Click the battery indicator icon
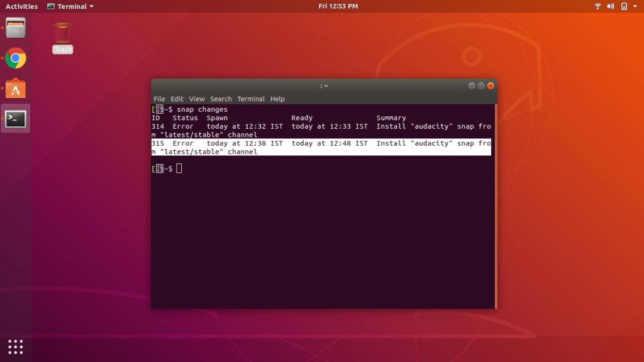This screenshot has height=362, width=644. coord(623,6)
